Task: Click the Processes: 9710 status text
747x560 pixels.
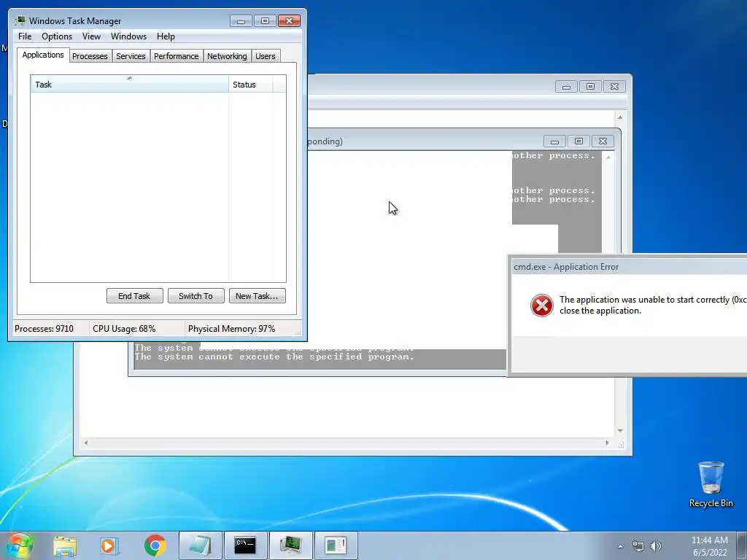Action: tap(44, 329)
